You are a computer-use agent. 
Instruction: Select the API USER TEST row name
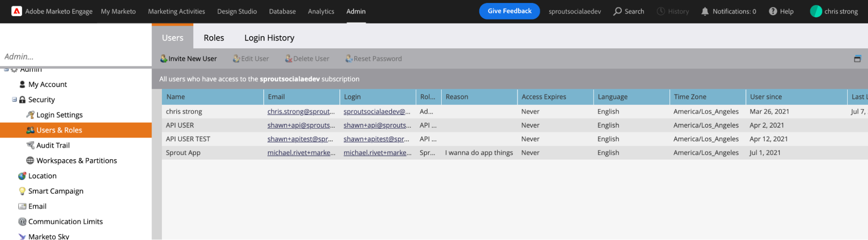click(188, 139)
